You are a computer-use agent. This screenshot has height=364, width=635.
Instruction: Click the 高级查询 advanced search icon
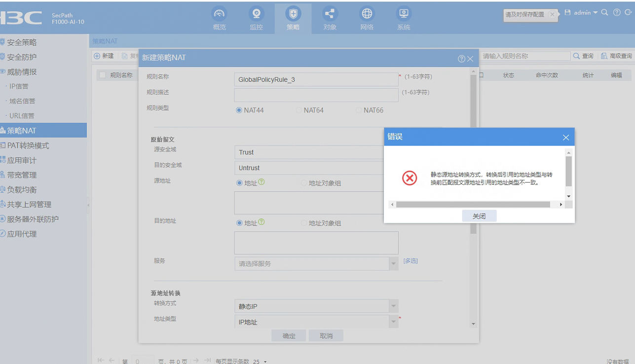coord(604,56)
